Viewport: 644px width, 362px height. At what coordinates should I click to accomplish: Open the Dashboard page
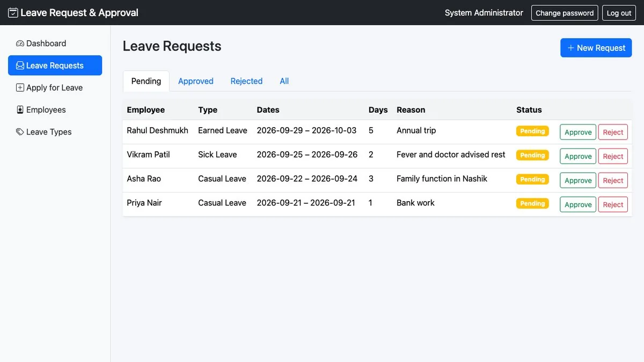tap(55, 43)
